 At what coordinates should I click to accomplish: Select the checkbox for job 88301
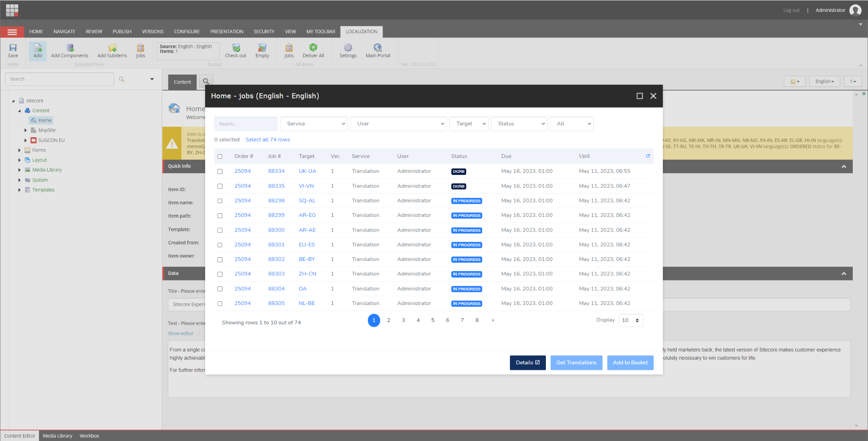pyautogui.click(x=220, y=245)
